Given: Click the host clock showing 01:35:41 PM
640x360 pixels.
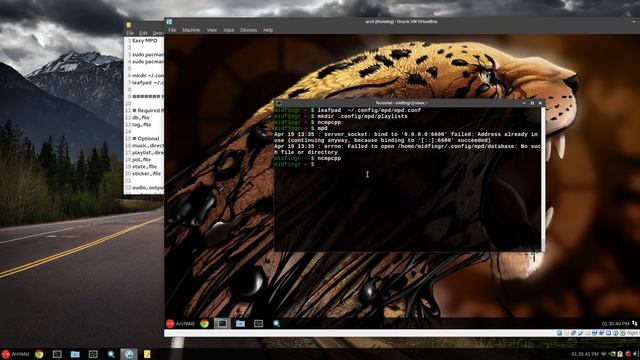Looking at the screenshot, I should tap(585, 354).
